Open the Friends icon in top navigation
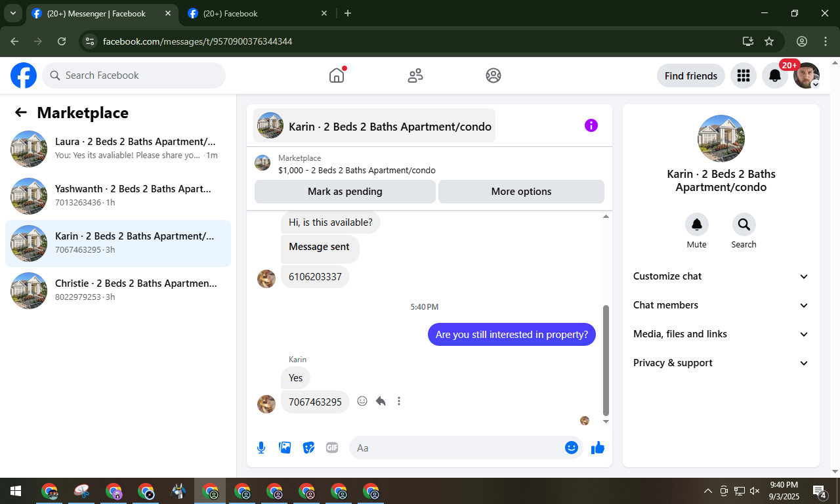Image resolution: width=840 pixels, height=504 pixels. coord(415,75)
